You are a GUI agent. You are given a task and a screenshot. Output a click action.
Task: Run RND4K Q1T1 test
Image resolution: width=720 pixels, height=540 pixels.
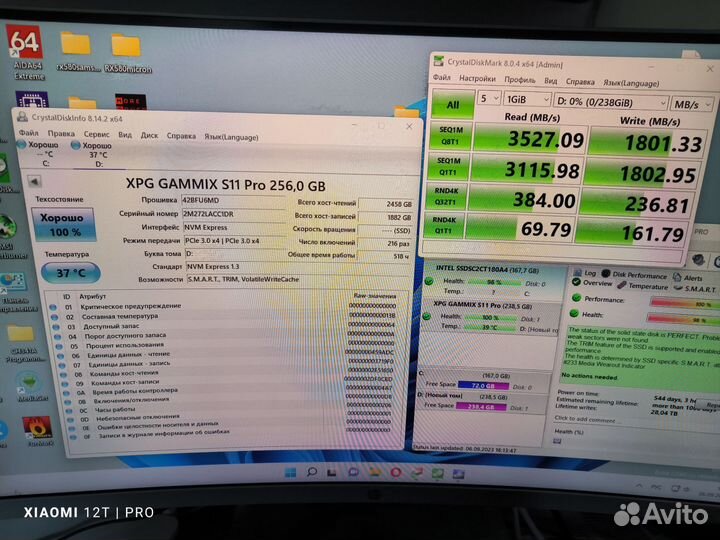tap(444, 225)
